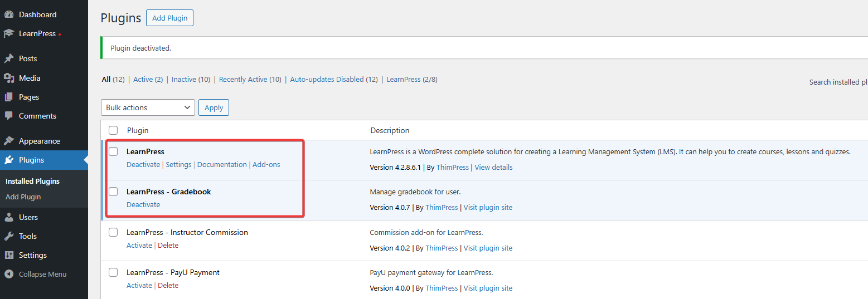Open the Dashboard menu item

[x=44, y=14]
